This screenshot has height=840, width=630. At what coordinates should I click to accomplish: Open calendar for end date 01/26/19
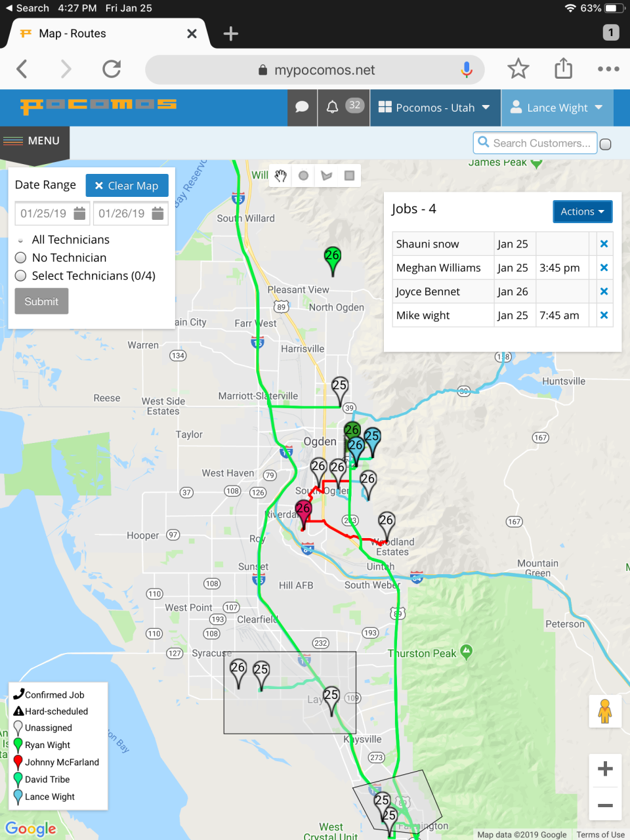click(x=157, y=213)
